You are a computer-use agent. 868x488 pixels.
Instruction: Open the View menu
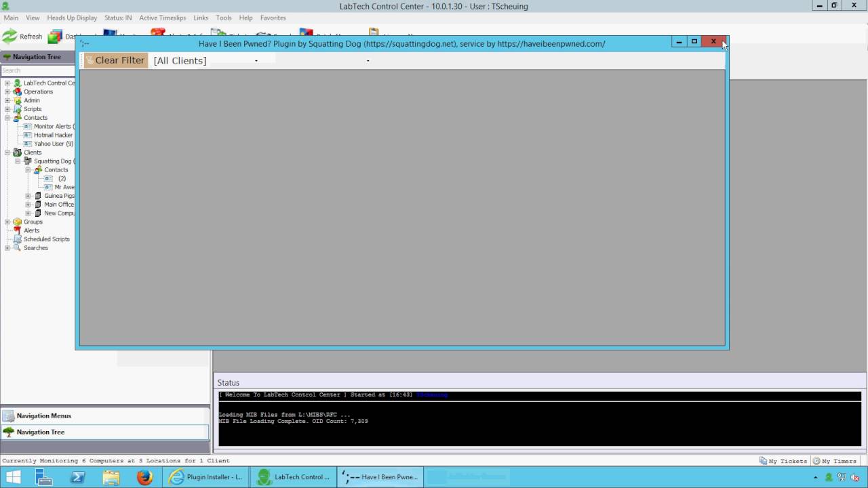[33, 18]
